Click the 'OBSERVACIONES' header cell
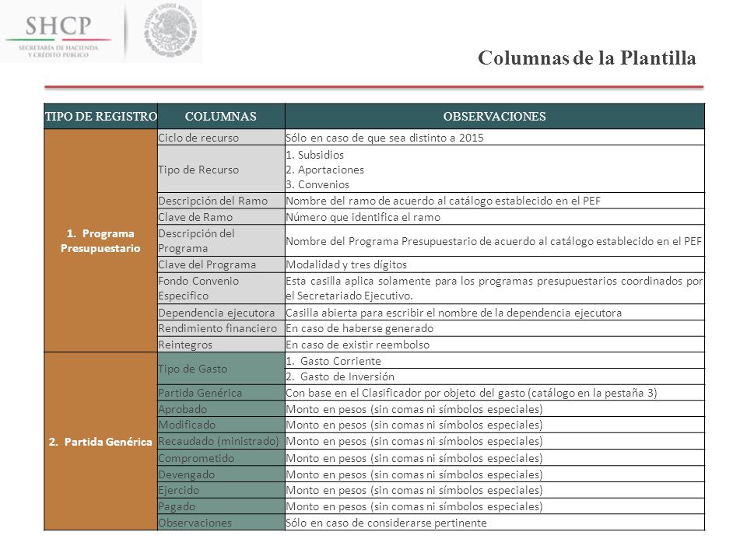747x560 pixels. click(495, 116)
